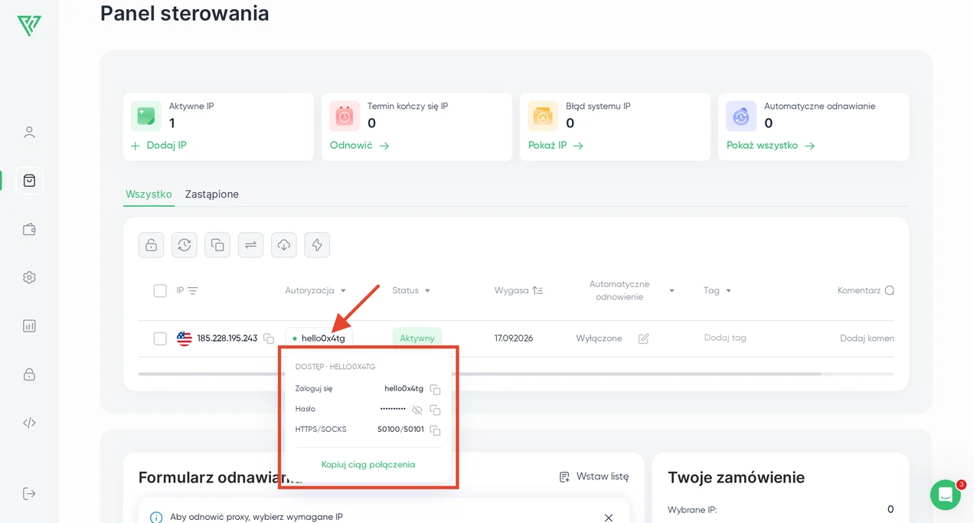The height and width of the screenshot is (523, 980).
Task: Click the Aktywny status badge
Action: coord(417,338)
